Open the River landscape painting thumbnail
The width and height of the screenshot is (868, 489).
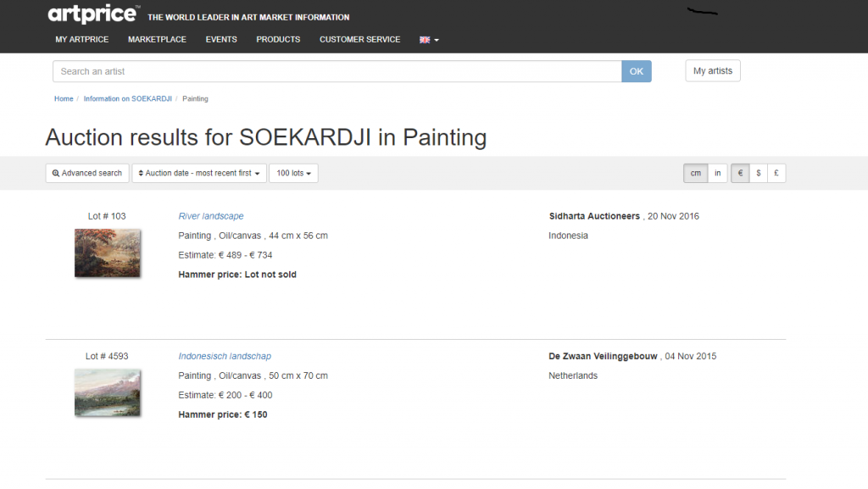108,253
